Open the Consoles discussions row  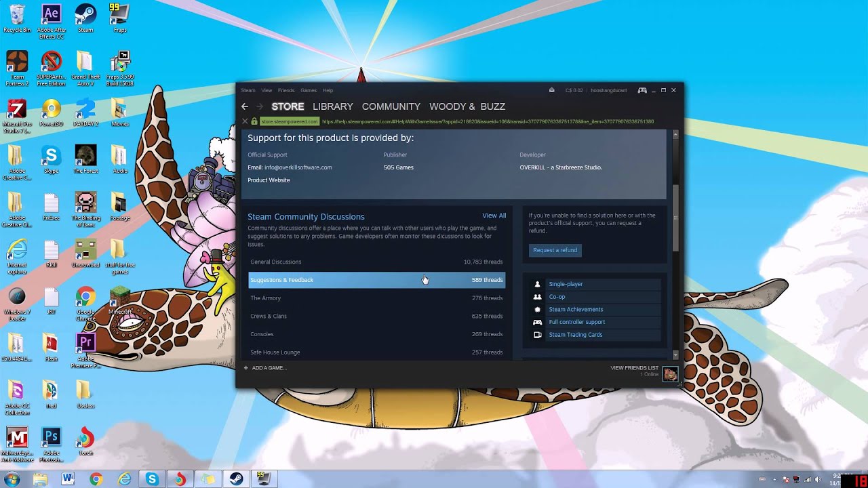click(x=376, y=334)
